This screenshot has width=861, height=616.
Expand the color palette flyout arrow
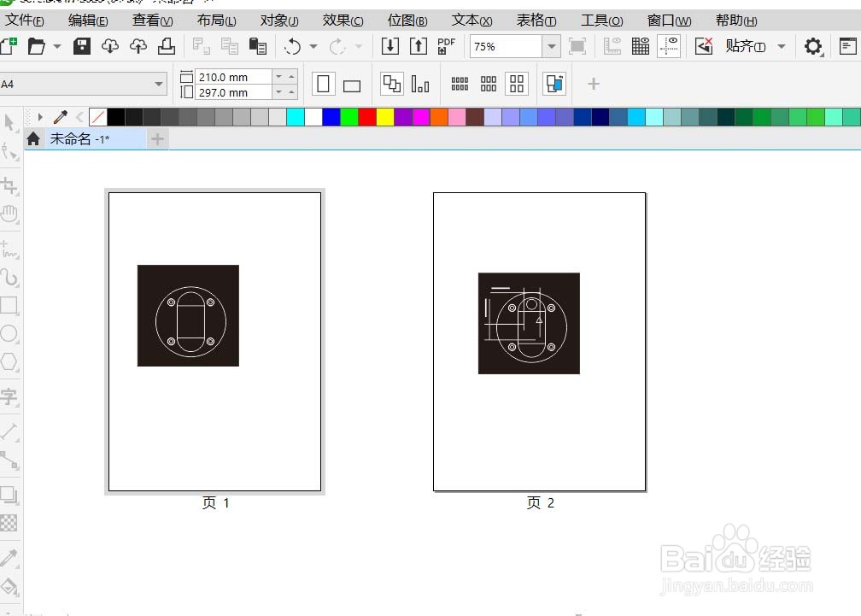coord(40,117)
